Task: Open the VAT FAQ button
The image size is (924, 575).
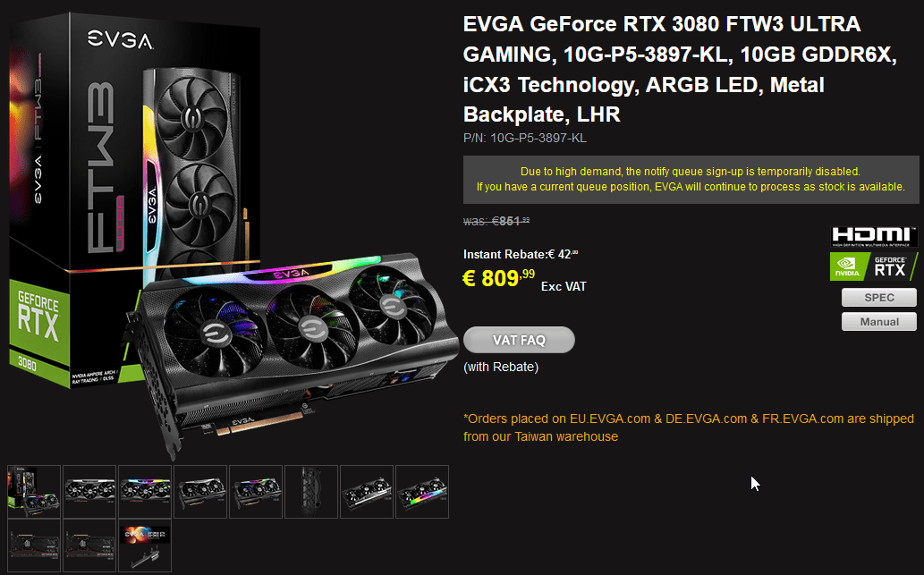Action: pos(519,340)
